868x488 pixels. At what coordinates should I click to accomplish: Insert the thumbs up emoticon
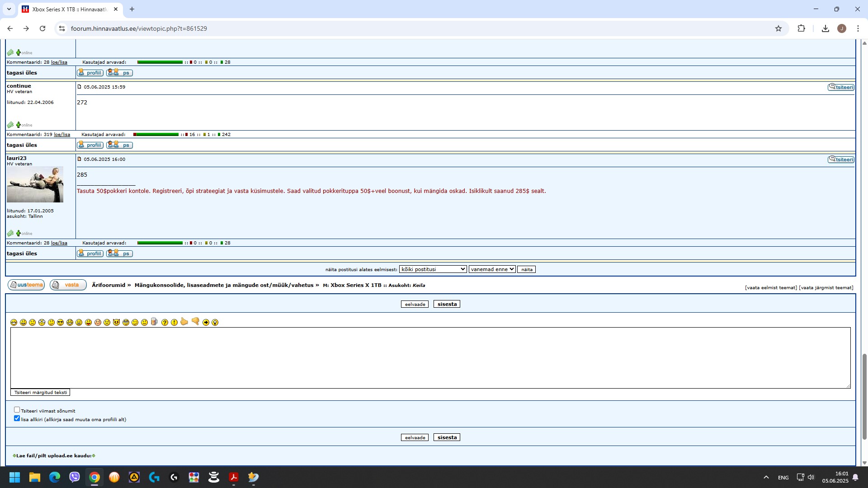[184, 321]
